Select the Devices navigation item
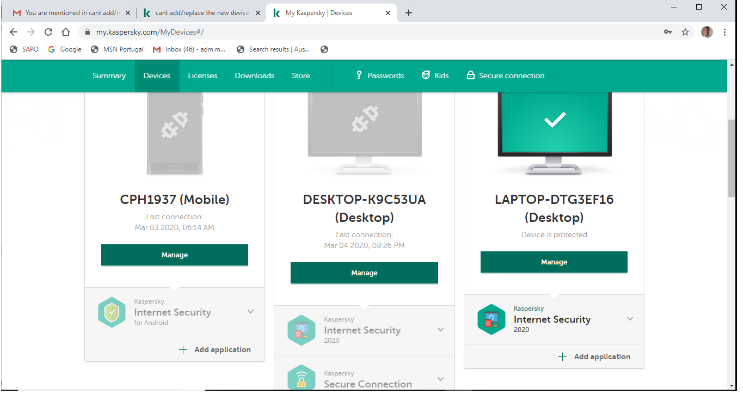 coord(157,76)
